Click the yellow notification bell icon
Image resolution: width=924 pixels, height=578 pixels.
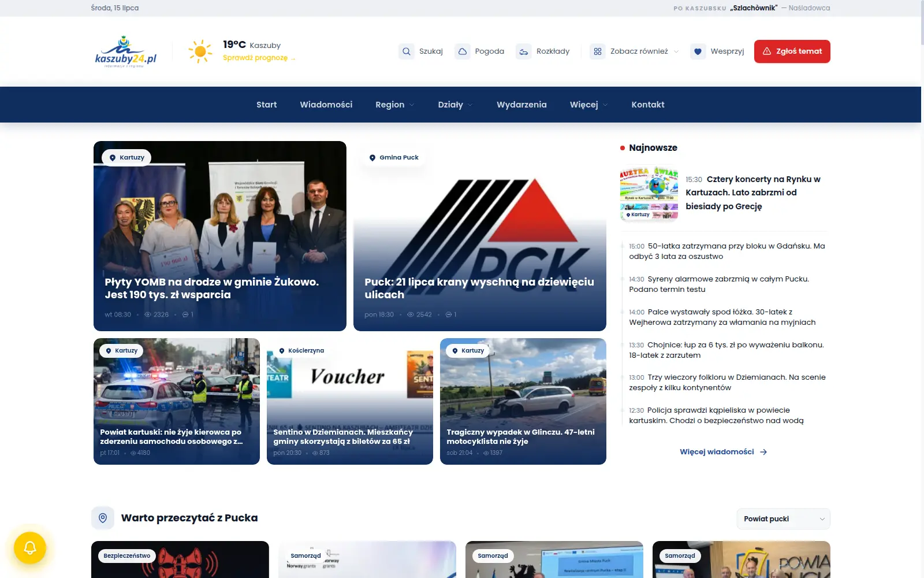(x=30, y=547)
